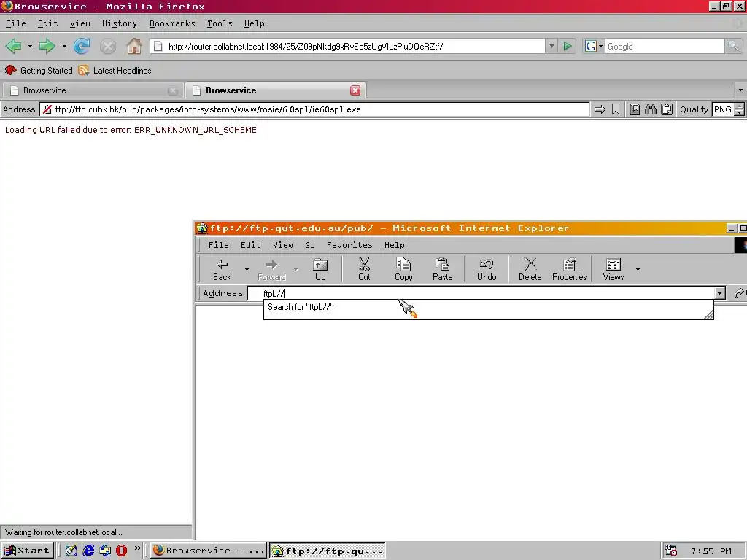Open Firefox Bookmarks menu
The image size is (747, 560).
click(172, 23)
